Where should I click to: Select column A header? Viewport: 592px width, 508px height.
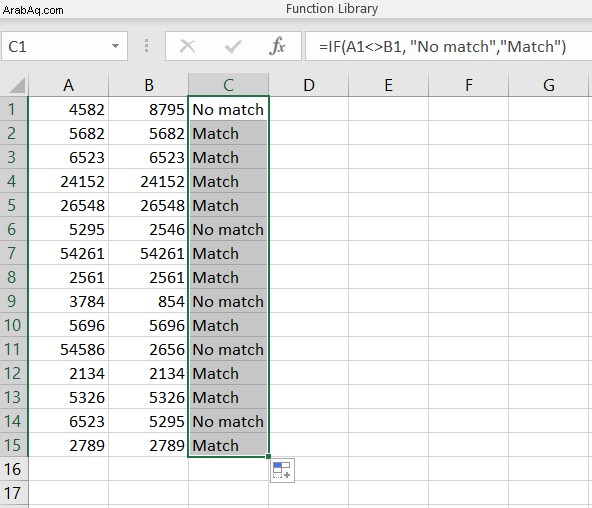tap(68, 85)
